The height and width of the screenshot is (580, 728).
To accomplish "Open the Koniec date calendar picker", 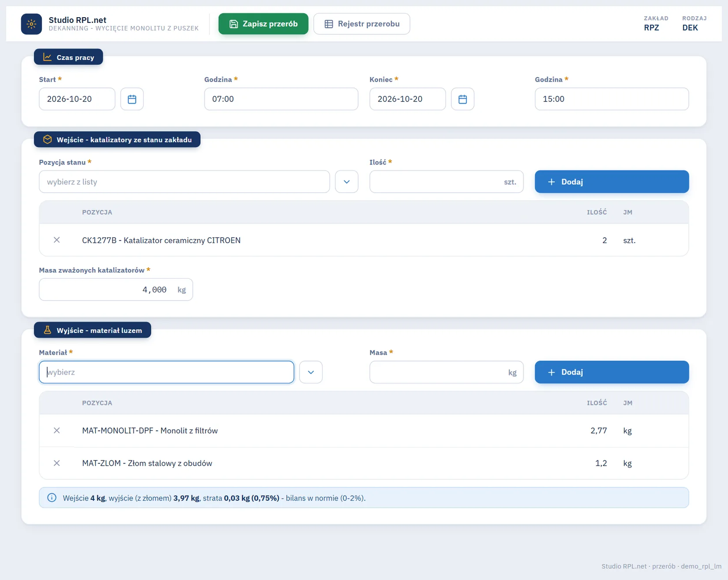I will click(462, 99).
